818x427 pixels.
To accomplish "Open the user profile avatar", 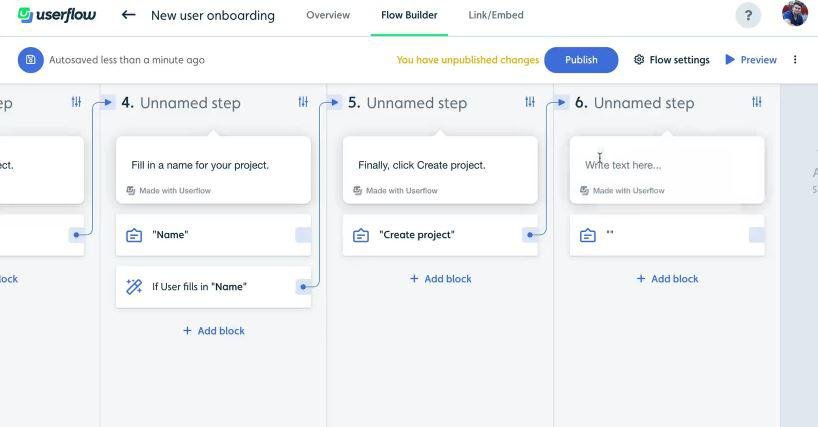I will pos(795,14).
